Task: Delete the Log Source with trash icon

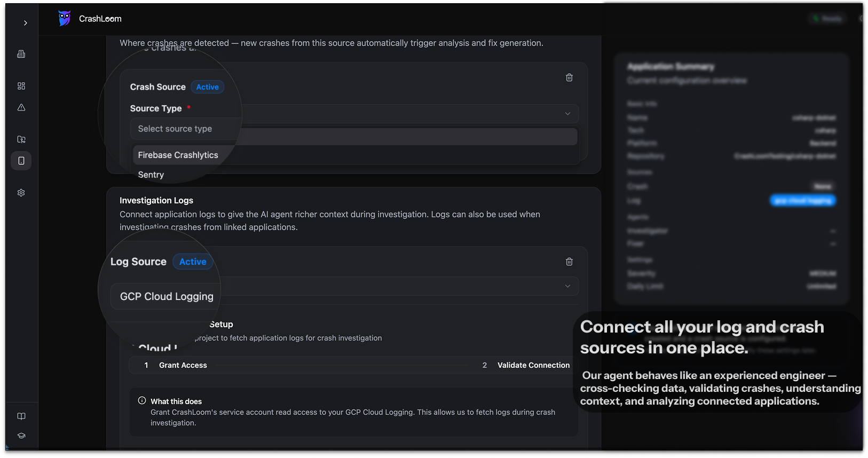Action: coord(570,262)
